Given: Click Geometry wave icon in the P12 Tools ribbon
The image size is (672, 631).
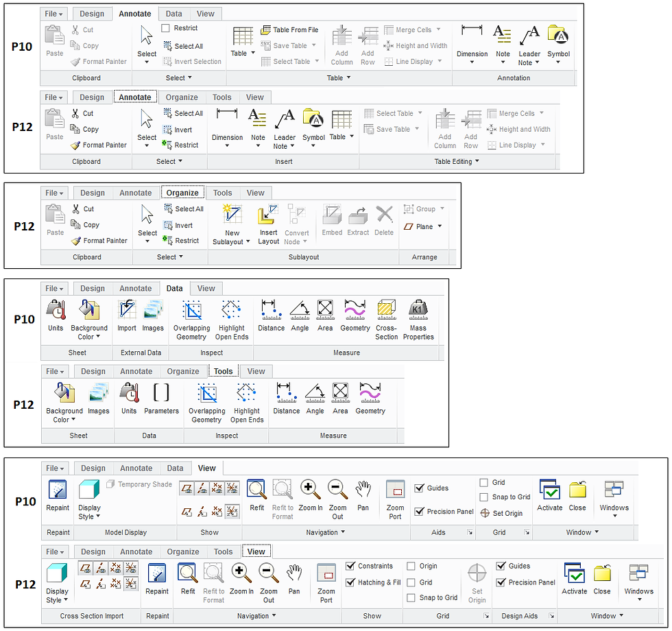Looking at the screenshot, I should coord(370,392).
